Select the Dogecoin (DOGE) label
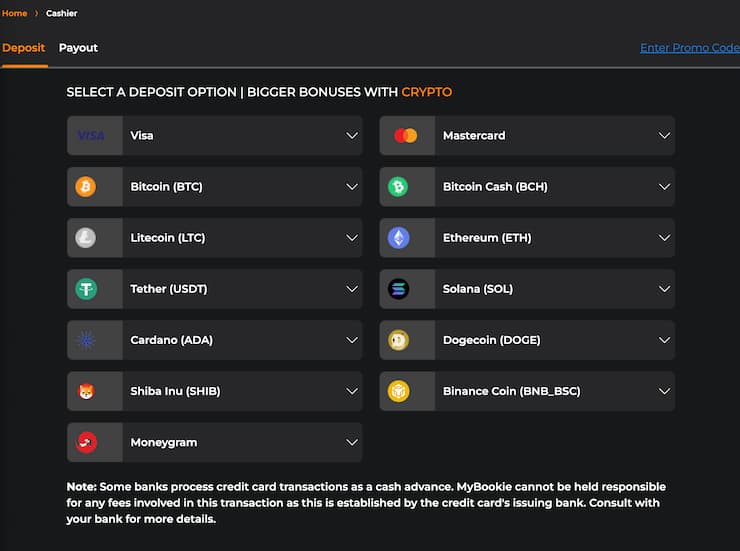 point(492,340)
